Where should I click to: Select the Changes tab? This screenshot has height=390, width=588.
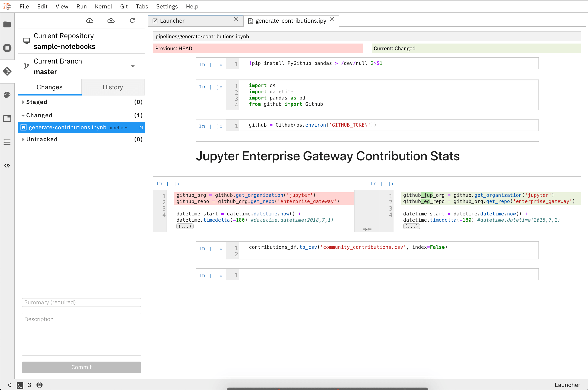[x=49, y=87]
